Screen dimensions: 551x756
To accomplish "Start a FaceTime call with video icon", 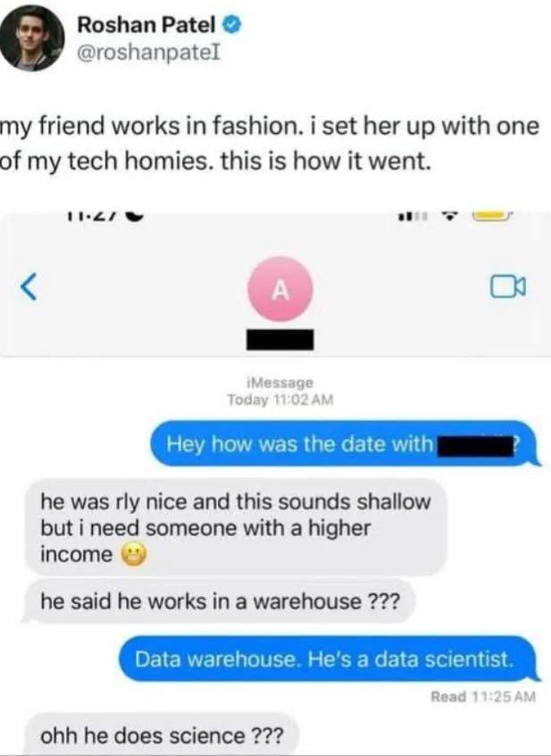I will 508,286.
